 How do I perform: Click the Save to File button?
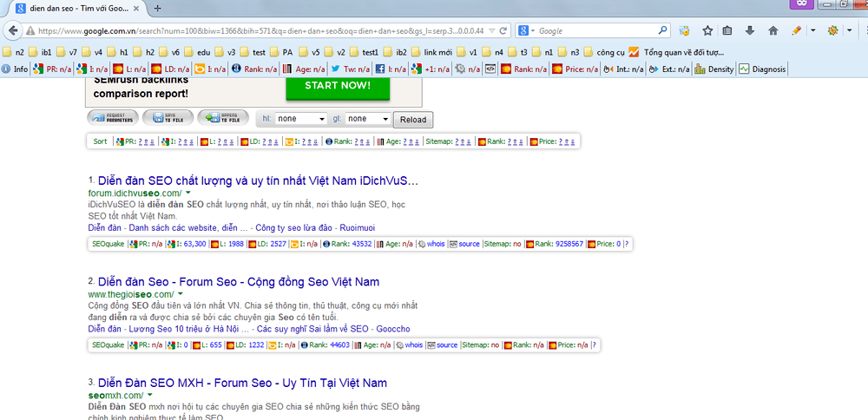click(168, 118)
